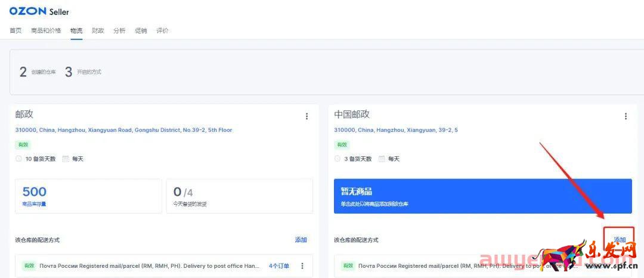Click 该仓库的配送方式 heading in 邮政 card

[x=38, y=240]
